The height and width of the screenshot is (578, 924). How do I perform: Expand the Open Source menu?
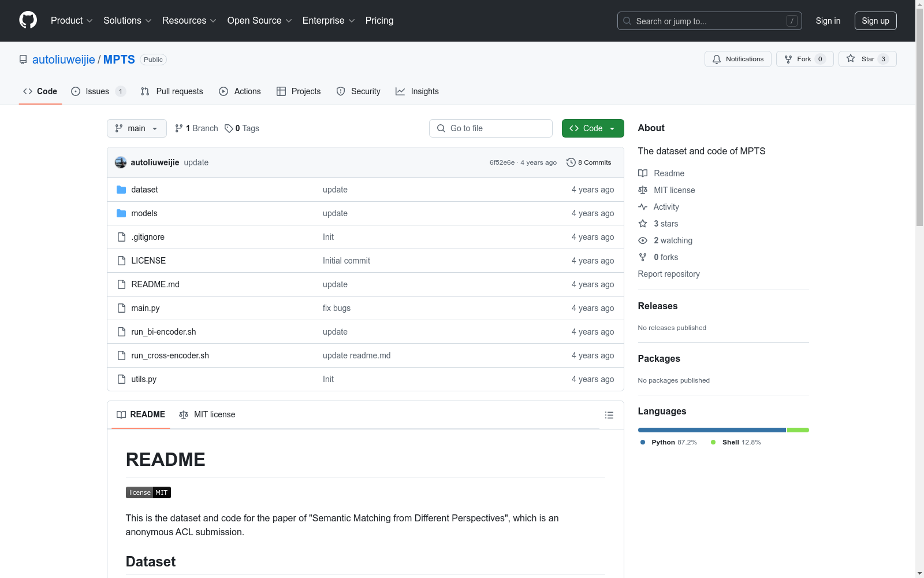pos(260,20)
